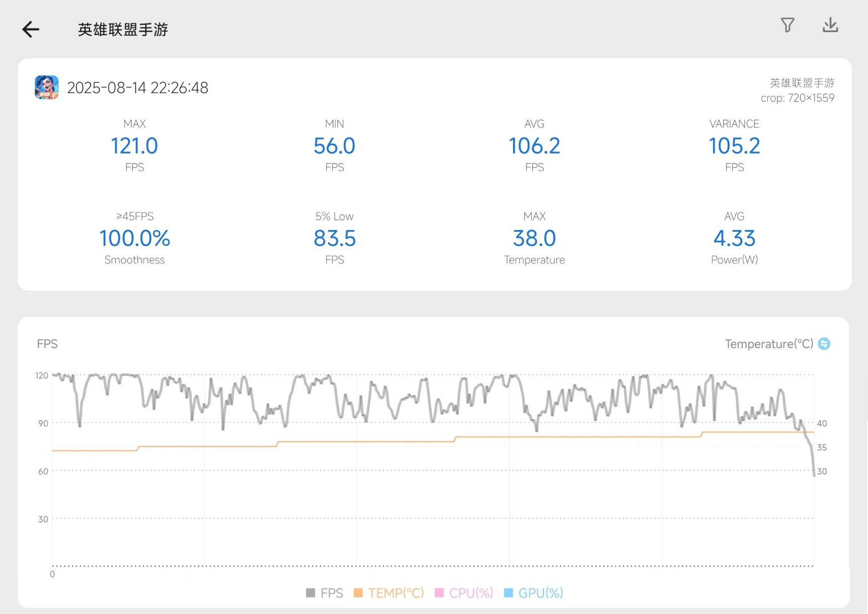Tap the League of Legends game icon
This screenshot has width=868, height=614.
(x=47, y=88)
